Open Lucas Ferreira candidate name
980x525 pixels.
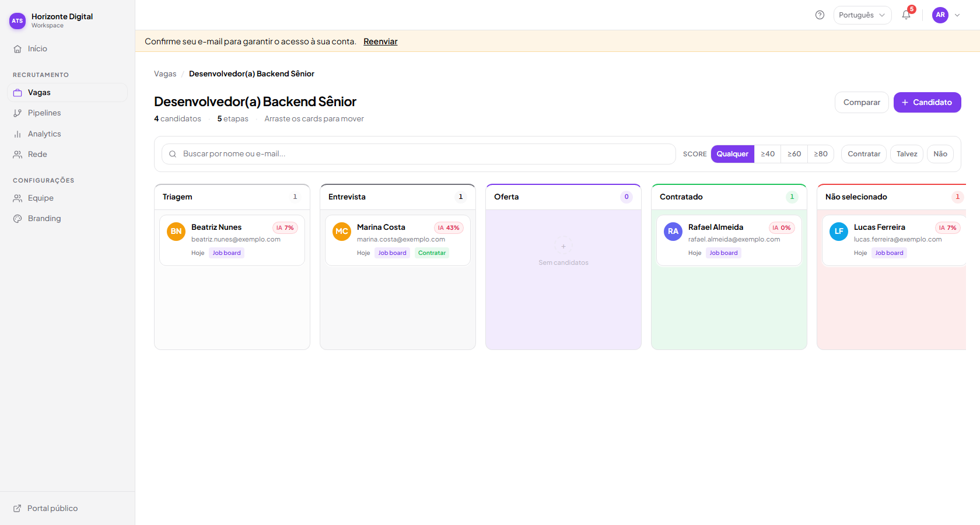pyautogui.click(x=880, y=227)
